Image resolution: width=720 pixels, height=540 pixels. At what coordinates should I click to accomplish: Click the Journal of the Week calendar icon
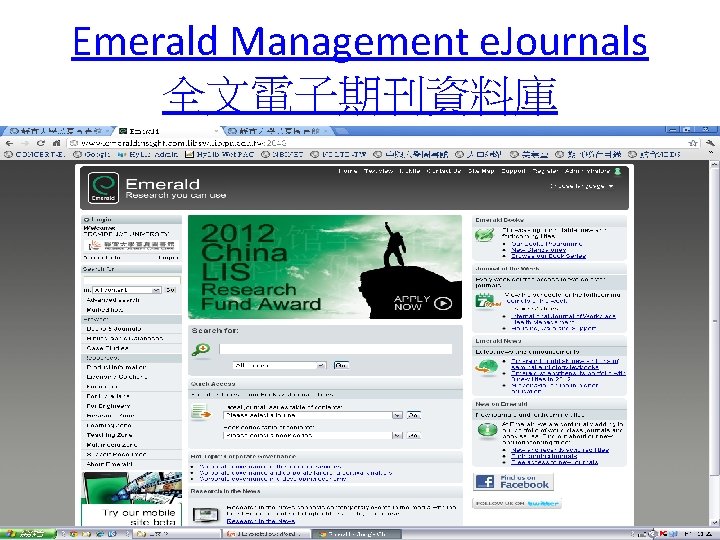pyautogui.click(x=487, y=302)
